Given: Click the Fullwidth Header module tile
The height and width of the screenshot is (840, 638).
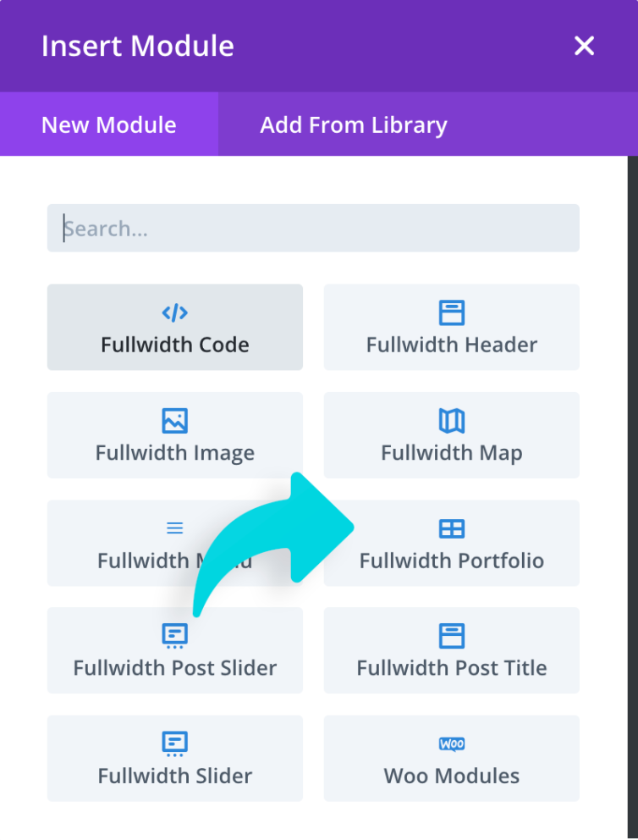Looking at the screenshot, I should pyautogui.click(x=451, y=327).
